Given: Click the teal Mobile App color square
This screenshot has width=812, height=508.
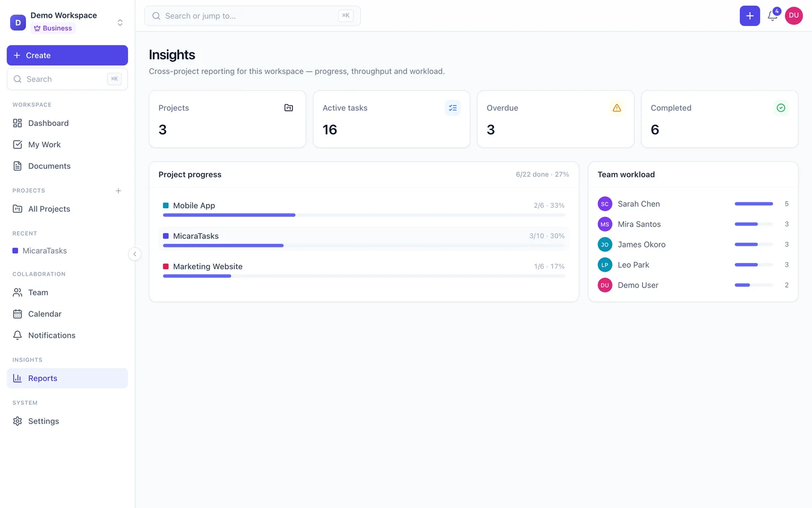Looking at the screenshot, I should [165, 206].
